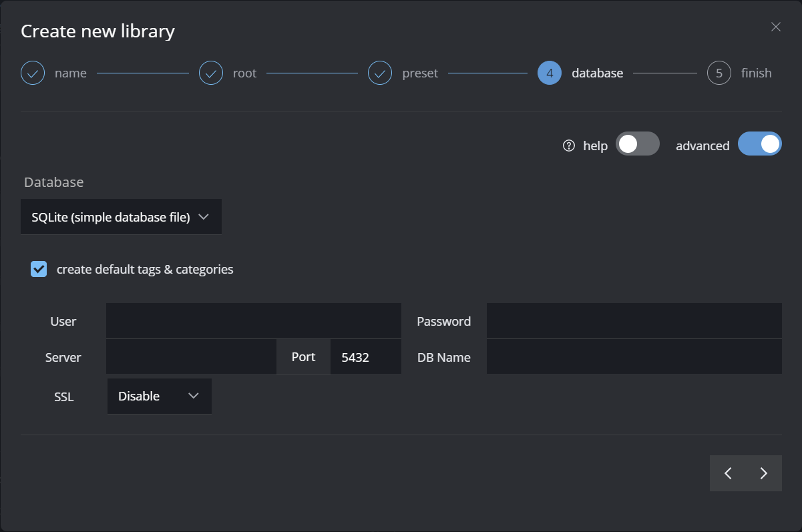Expand the SSL Disable dropdown
Image resolution: width=802 pixels, height=532 pixels.
159,396
